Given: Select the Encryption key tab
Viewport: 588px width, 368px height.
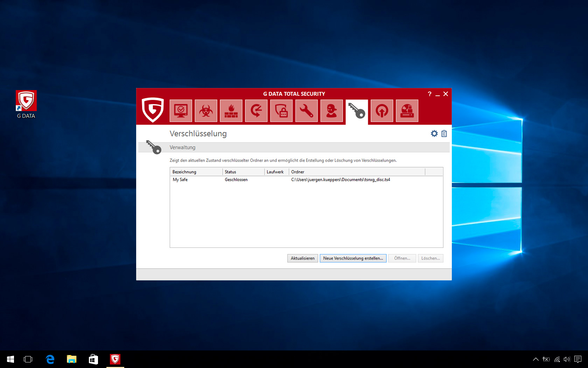Looking at the screenshot, I should tap(357, 112).
